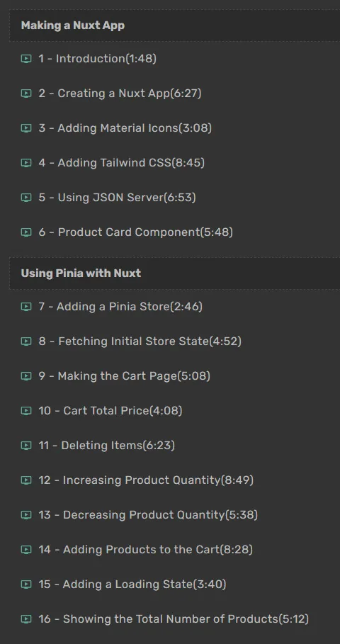Select the Cart Total Price lesson title

(x=106, y=411)
